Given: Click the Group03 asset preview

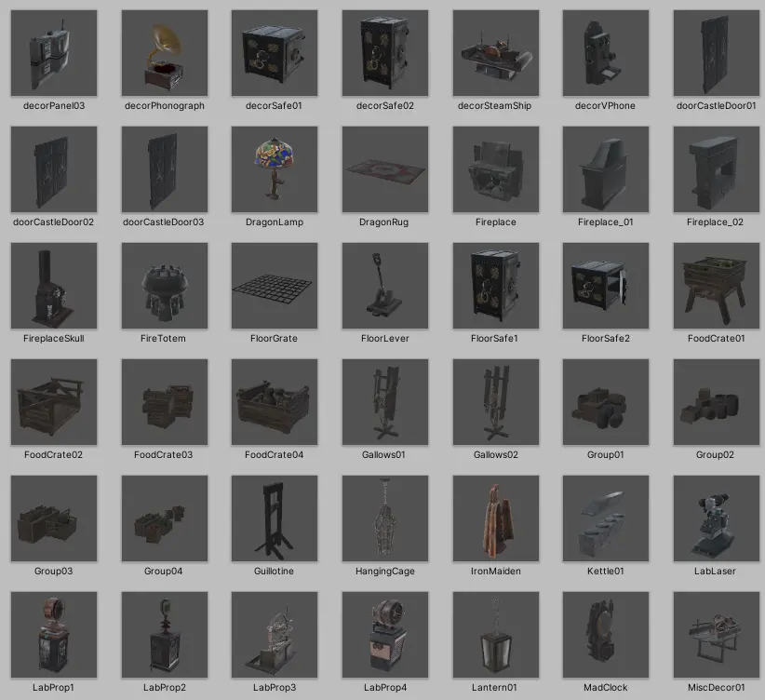Looking at the screenshot, I should coord(54,518).
